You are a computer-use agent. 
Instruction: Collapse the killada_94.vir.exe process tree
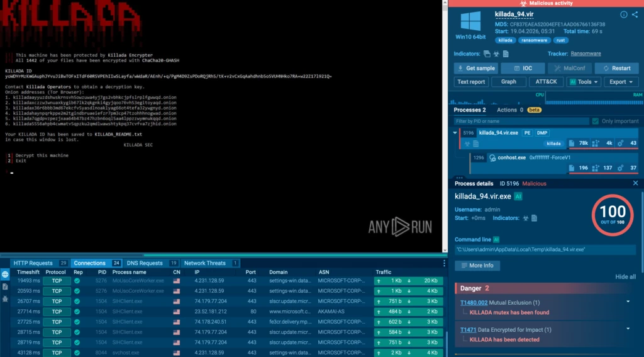click(455, 133)
